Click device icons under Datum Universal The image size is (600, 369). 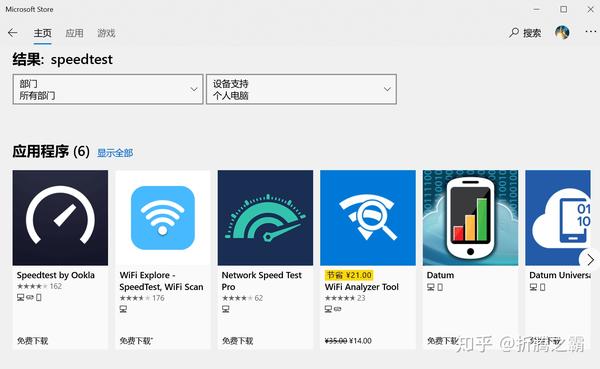click(538, 287)
